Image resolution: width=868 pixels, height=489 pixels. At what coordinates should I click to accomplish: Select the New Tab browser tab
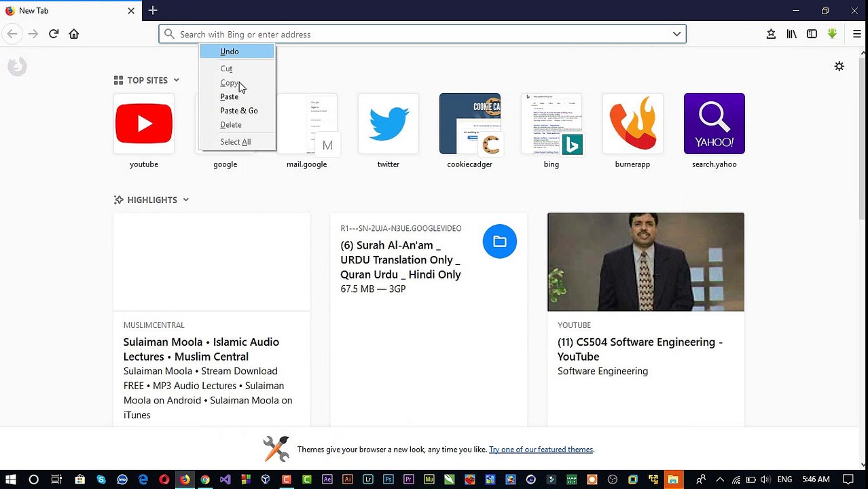coord(70,11)
